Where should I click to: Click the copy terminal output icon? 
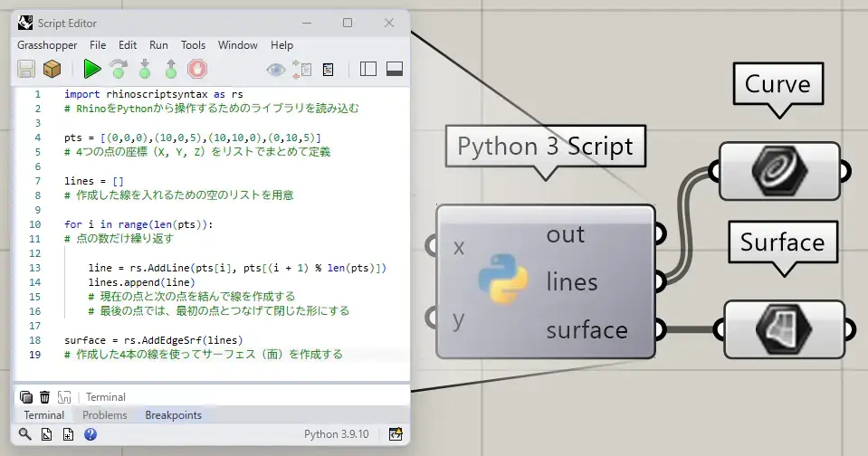25,397
